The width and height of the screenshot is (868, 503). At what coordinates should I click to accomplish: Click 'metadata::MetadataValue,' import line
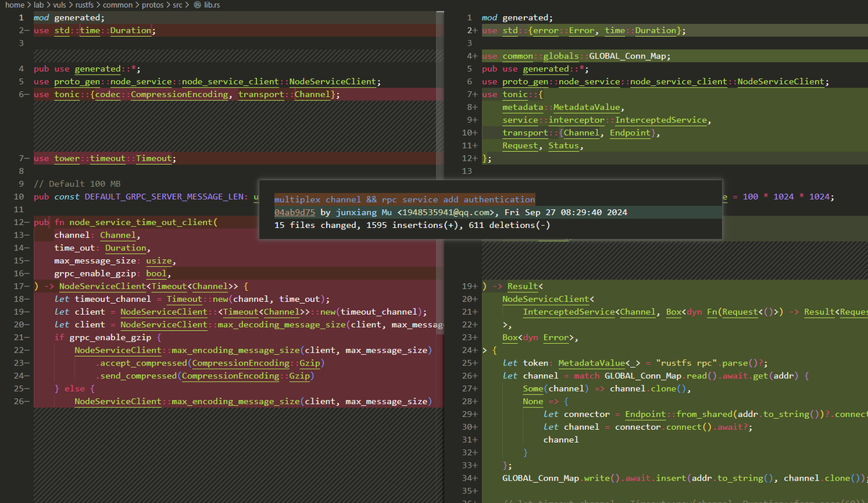564,107
